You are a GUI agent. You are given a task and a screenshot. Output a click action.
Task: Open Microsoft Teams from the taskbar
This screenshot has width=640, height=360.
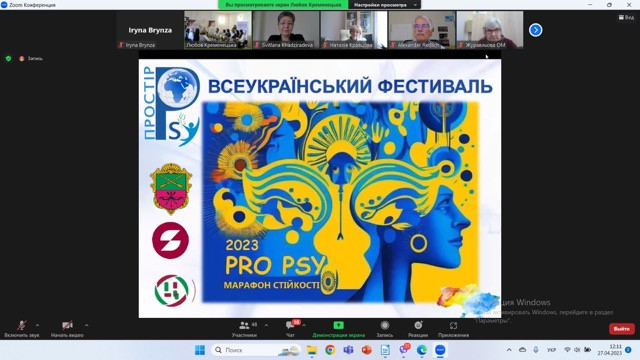click(348, 350)
